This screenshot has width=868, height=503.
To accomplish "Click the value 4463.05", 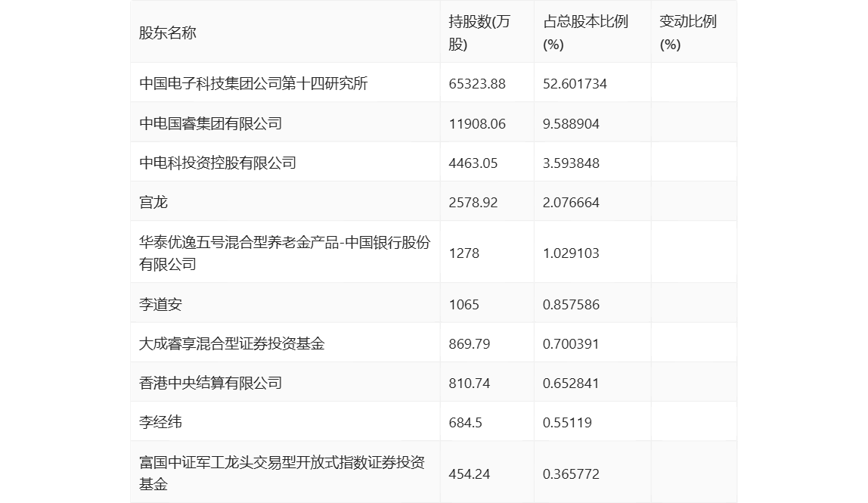I will click(473, 163).
